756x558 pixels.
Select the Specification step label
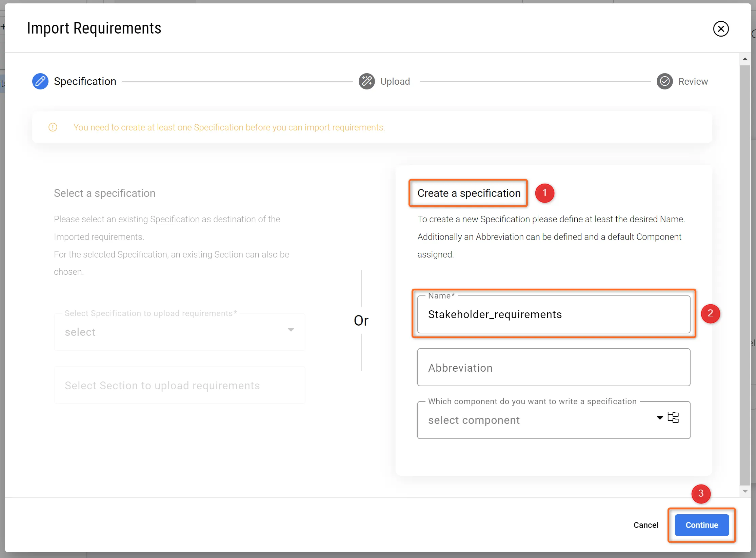[x=85, y=81]
